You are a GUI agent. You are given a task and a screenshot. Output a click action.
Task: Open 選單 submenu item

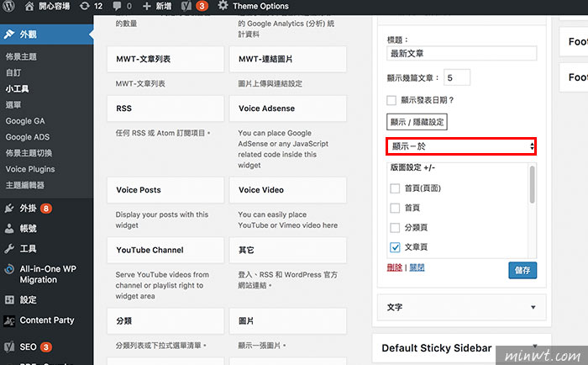point(13,105)
